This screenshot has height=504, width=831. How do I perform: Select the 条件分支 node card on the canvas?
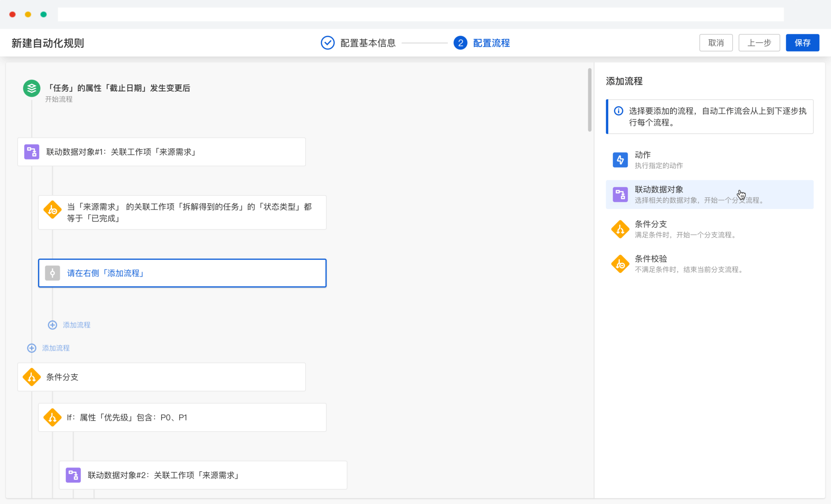click(x=161, y=377)
